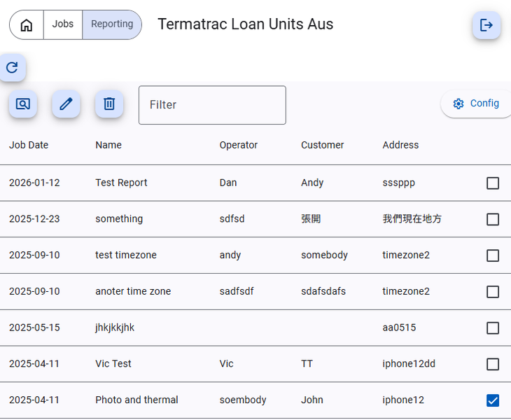Image resolution: width=511 pixels, height=420 pixels.
Task: Click the 2025-12-23 date cell
Action: coord(34,219)
